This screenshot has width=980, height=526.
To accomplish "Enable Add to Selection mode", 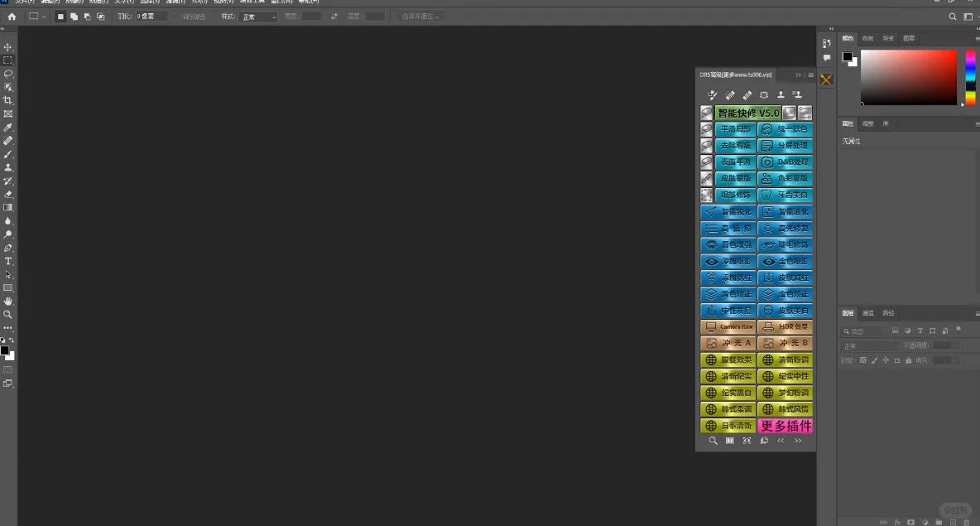I will click(74, 17).
